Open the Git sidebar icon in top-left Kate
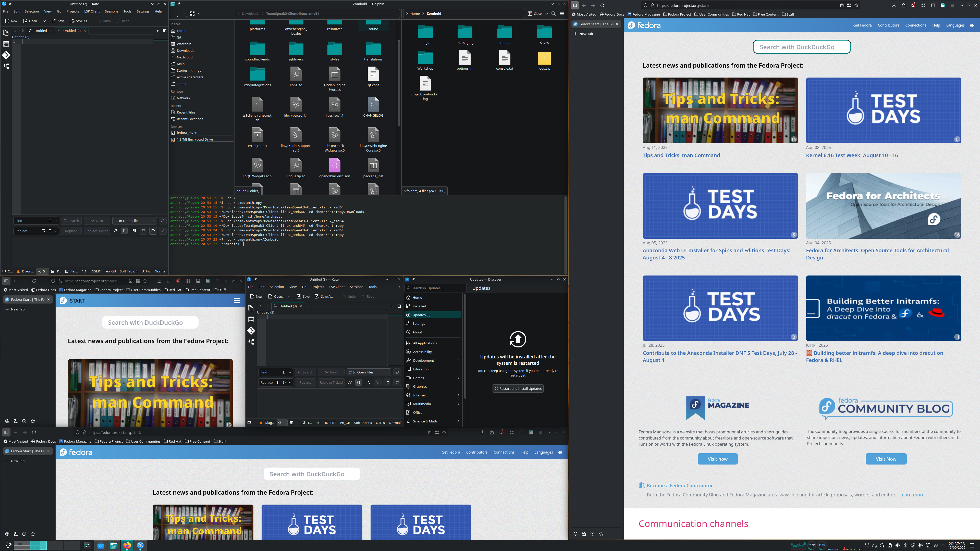The height and width of the screenshot is (551, 980). click(x=6, y=55)
